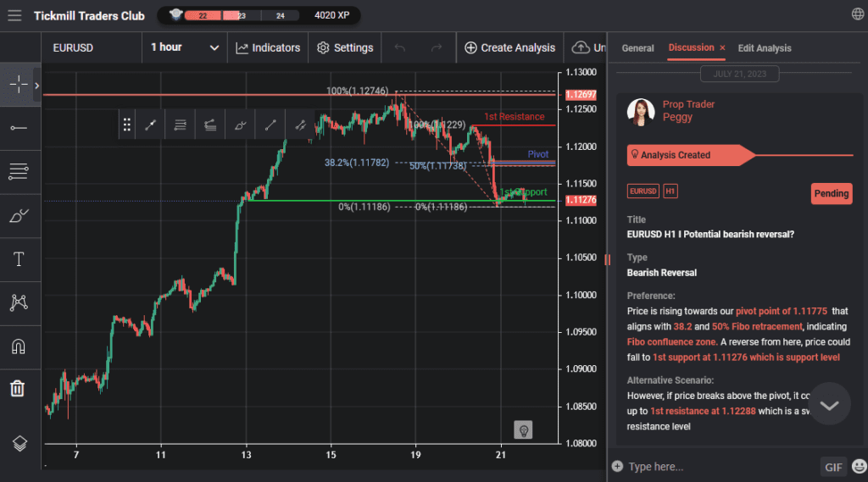868x482 pixels.
Task: Click '1st resistance at 1.12288' highlighted text
Action: click(x=703, y=411)
